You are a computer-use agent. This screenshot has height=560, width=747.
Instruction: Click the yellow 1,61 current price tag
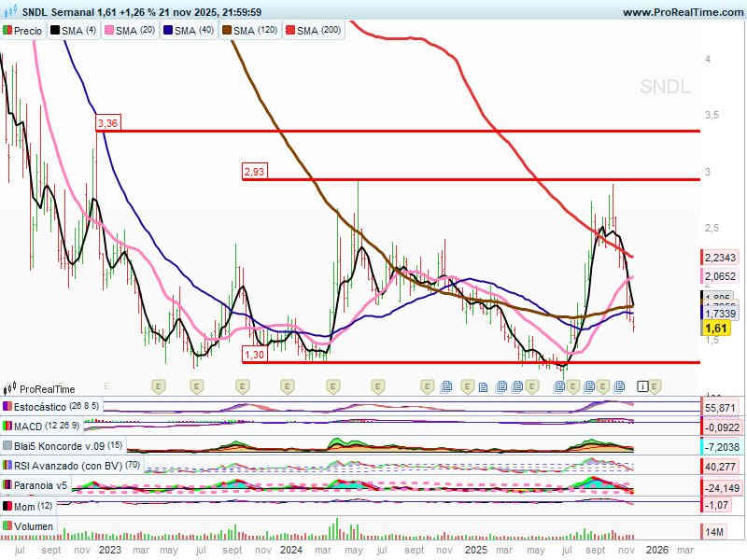pos(716,329)
